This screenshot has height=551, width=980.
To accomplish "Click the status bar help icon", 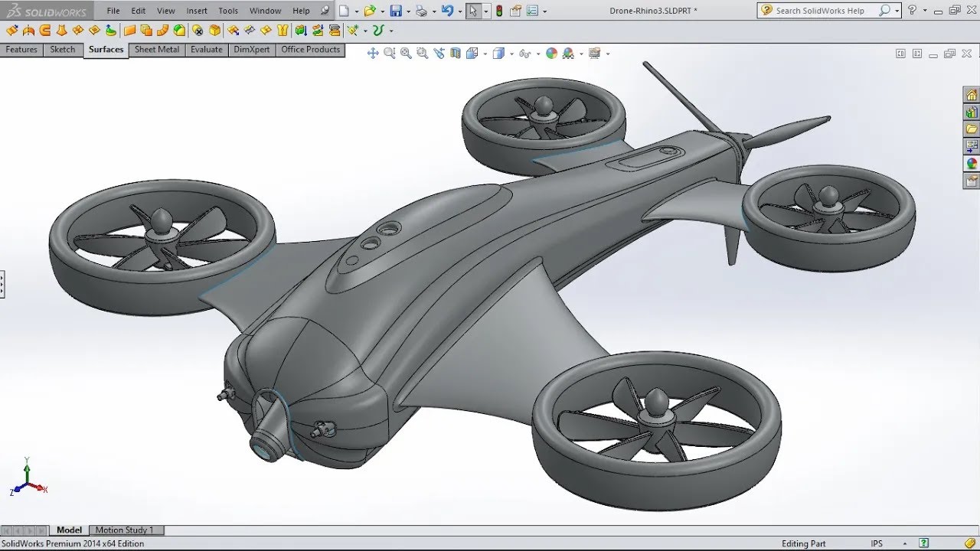I will [x=924, y=543].
